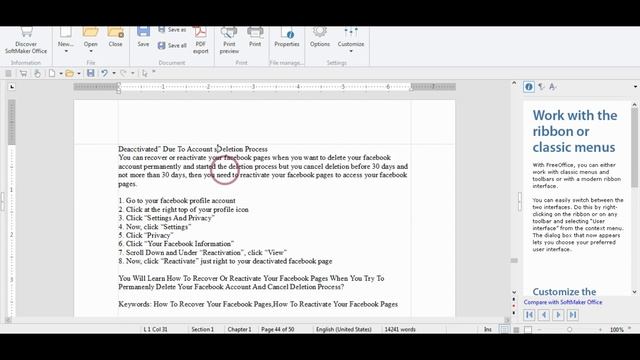This screenshot has width=640, height=360.
Task: Expand the New button dropdown arrow
Action: click(66, 51)
